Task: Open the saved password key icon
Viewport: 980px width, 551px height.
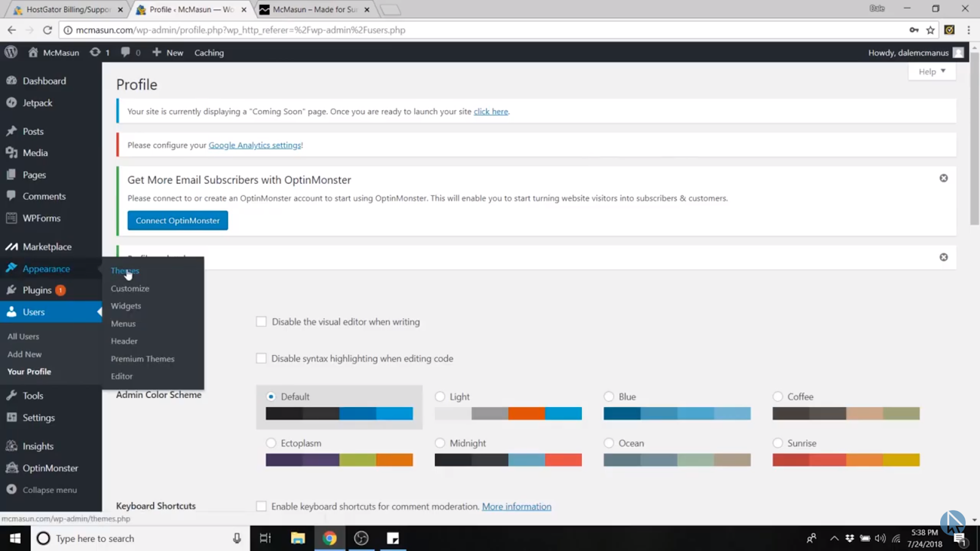Action: (x=914, y=30)
